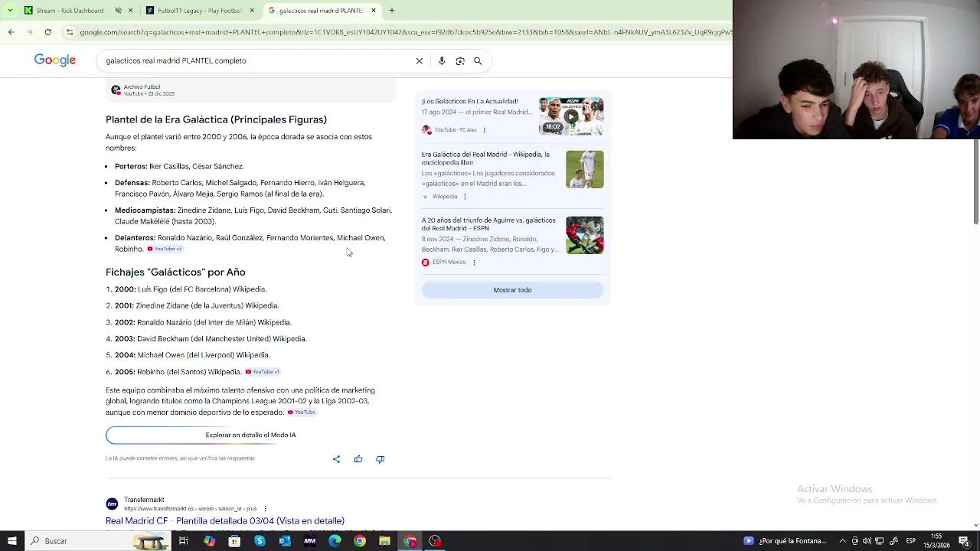The image size is (980, 551).
Task: Unmute the Kick Dashboard tab audio icon
Action: 118,11
